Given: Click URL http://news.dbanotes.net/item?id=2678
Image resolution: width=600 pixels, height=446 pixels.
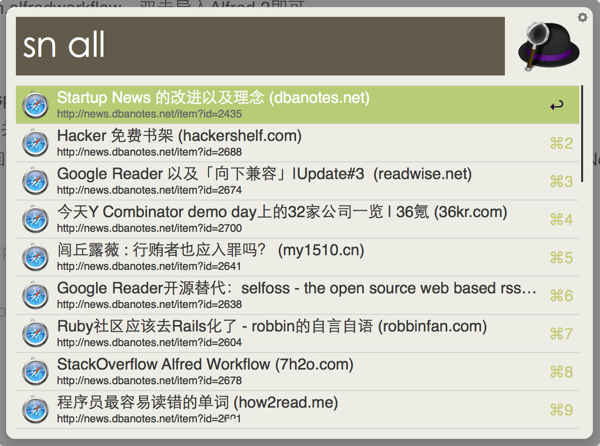Looking at the screenshot, I should [x=149, y=381].
